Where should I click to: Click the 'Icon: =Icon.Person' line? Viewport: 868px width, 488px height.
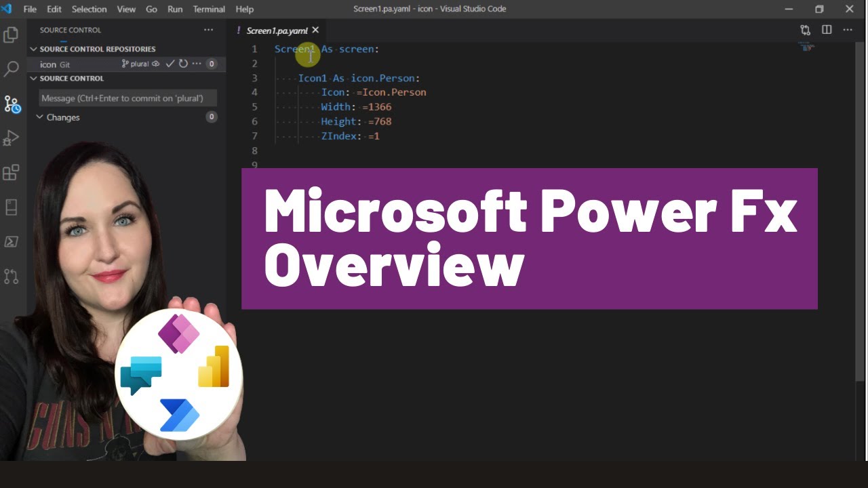pos(374,92)
